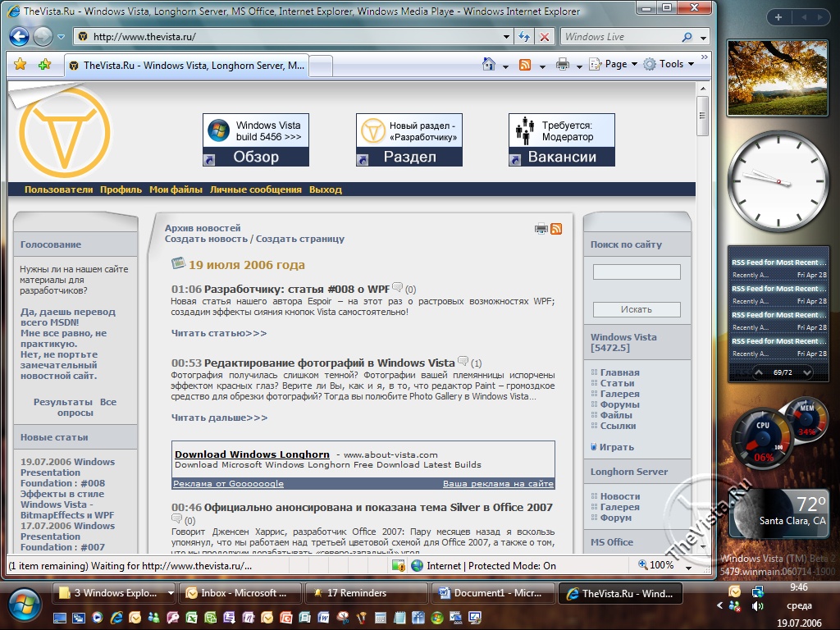
Task: Open the Раздел developer section banner
Action: click(409, 139)
